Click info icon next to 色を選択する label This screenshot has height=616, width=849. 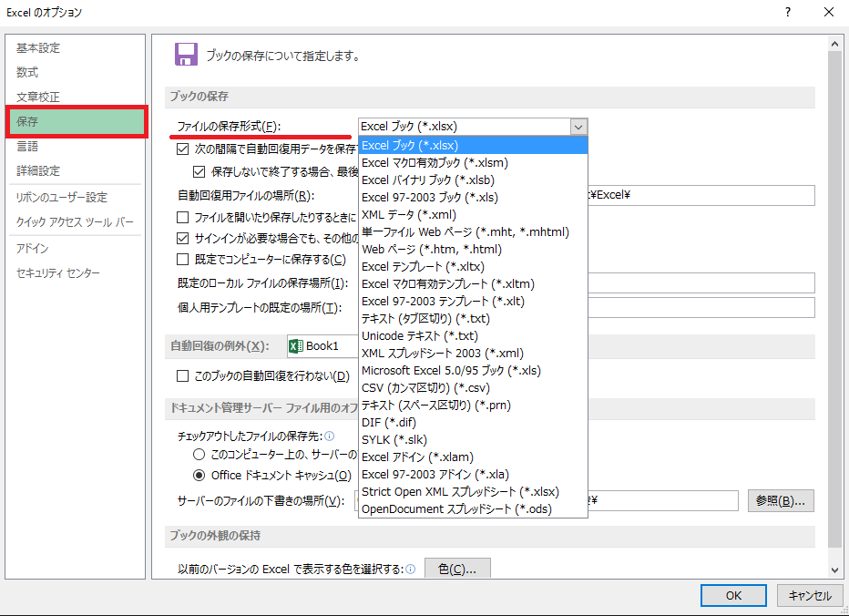click(x=411, y=570)
